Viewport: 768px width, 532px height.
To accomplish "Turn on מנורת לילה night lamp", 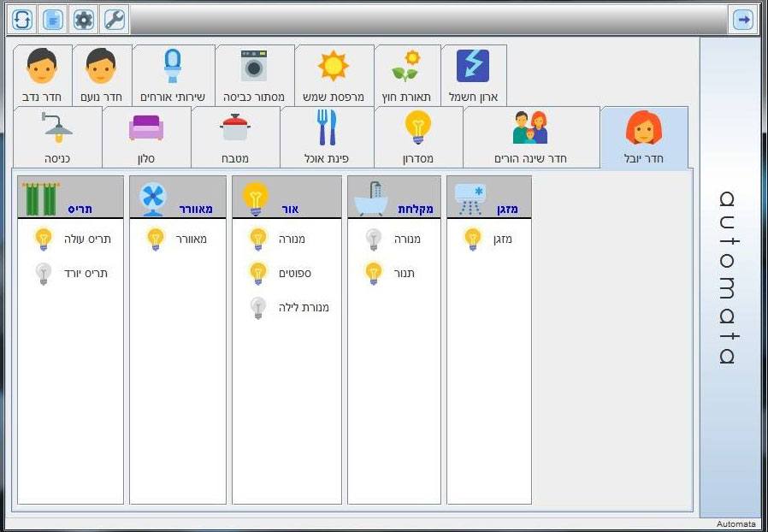I will (258, 308).
